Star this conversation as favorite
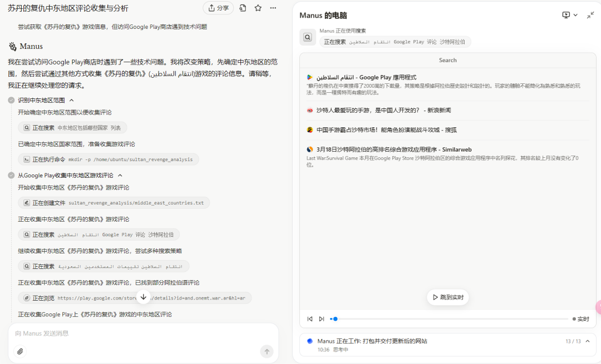 point(258,8)
